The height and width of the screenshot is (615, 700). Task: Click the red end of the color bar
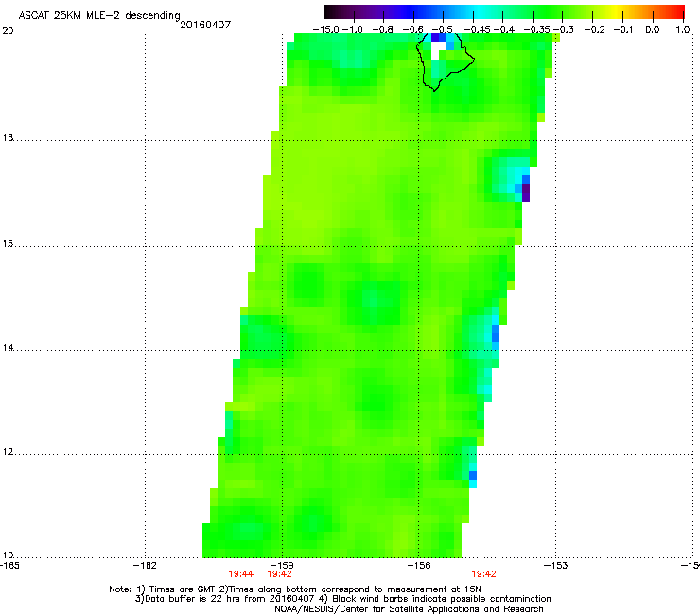coord(679,11)
